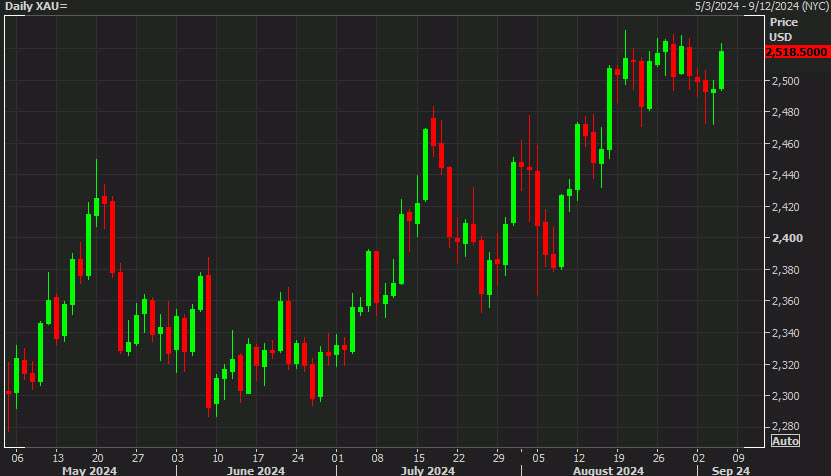Click the 05 date tick in August
This screenshot has height=476, width=831.
click(538, 458)
